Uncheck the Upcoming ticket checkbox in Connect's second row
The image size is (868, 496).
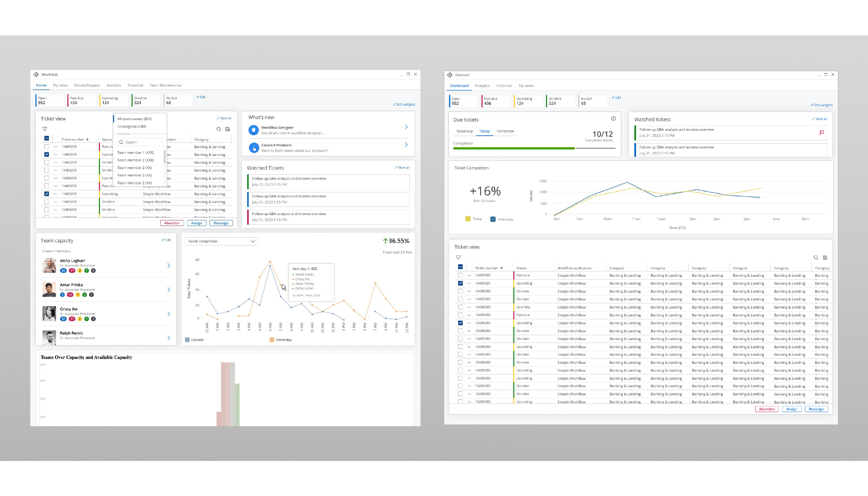460,283
